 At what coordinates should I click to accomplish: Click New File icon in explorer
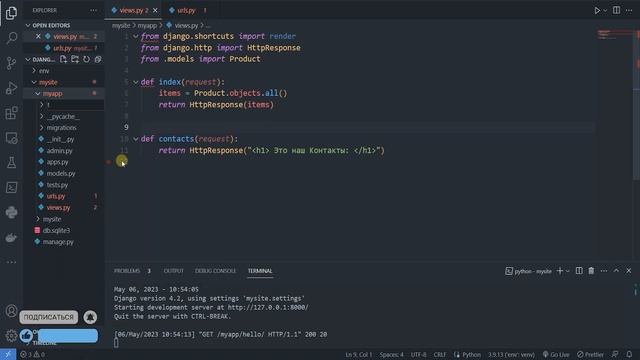click(x=63, y=59)
